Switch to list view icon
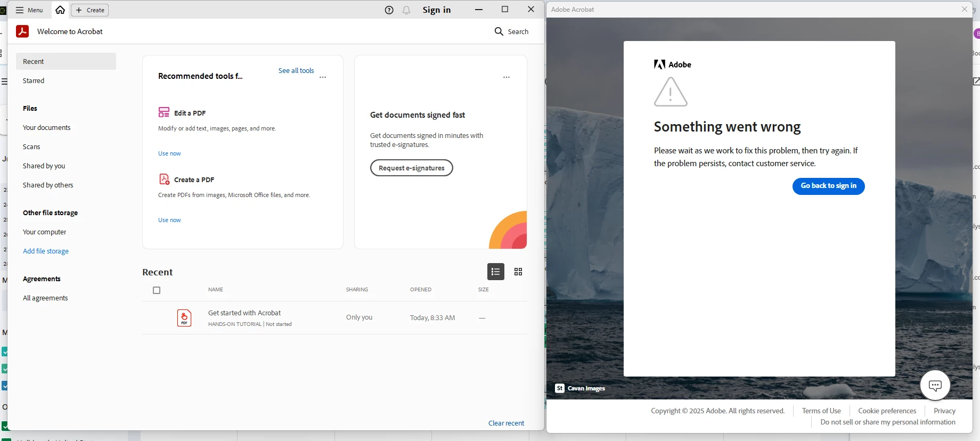 coord(496,272)
